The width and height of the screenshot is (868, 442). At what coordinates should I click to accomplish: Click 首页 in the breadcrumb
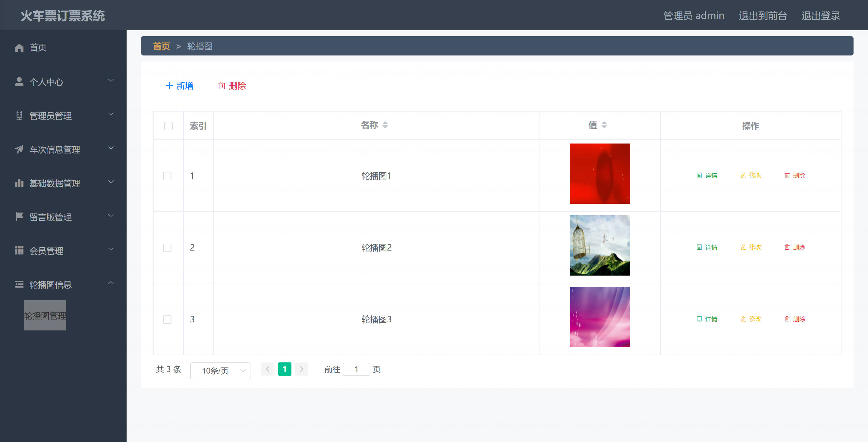pyautogui.click(x=162, y=46)
